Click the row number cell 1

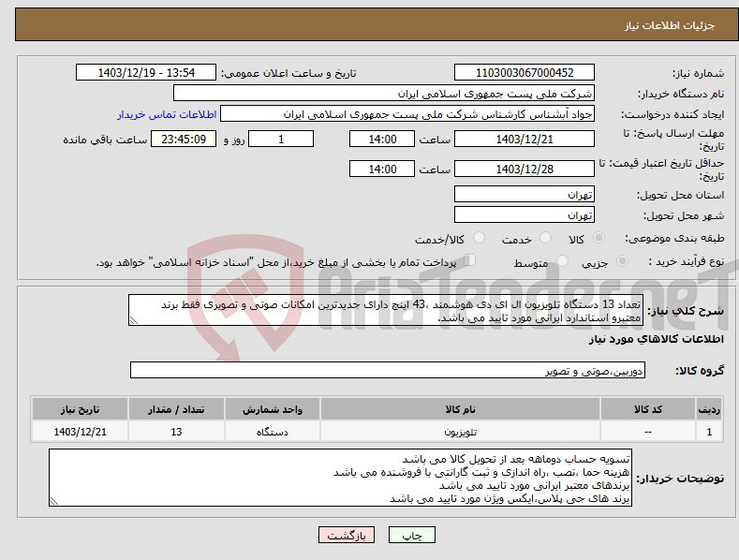coord(709,432)
